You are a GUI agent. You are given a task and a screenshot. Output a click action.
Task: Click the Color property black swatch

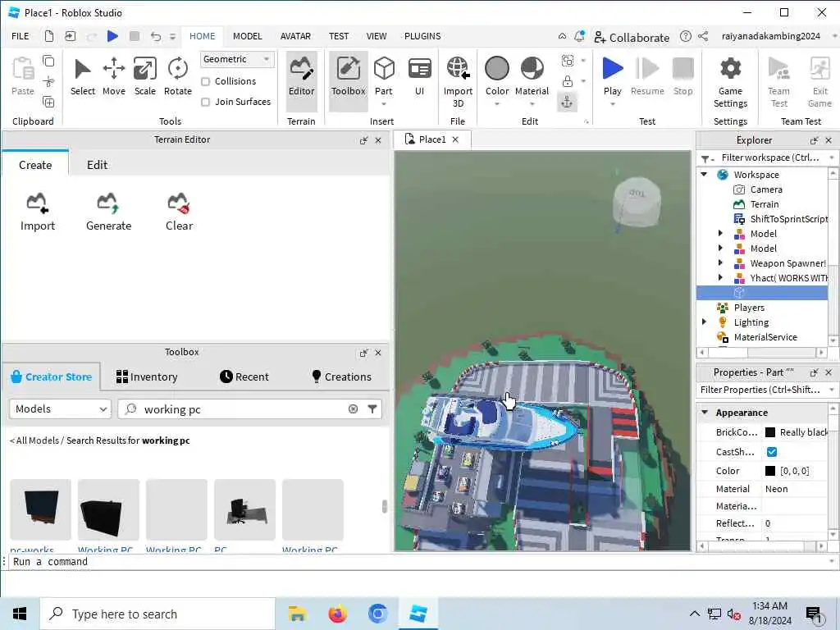[770, 470]
